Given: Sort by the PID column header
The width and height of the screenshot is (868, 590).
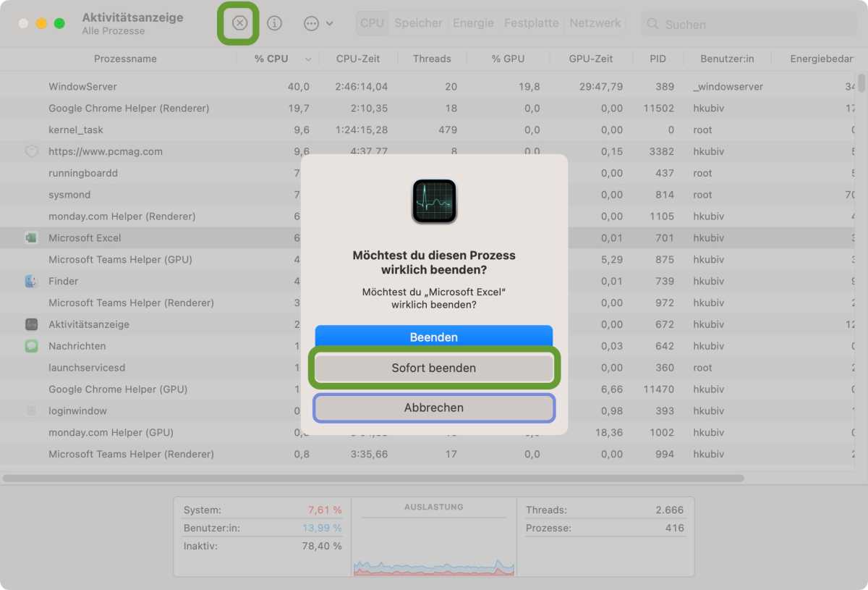Looking at the screenshot, I should pyautogui.click(x=658, y=59).
